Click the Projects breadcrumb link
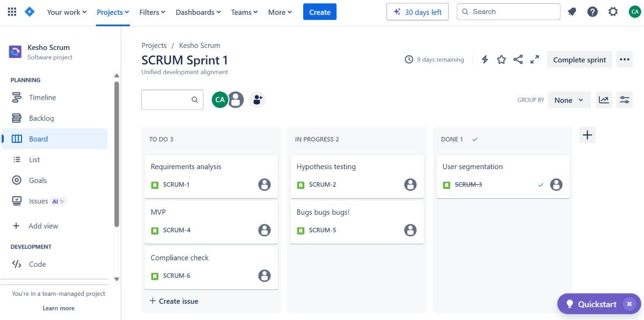 point(154,46)
